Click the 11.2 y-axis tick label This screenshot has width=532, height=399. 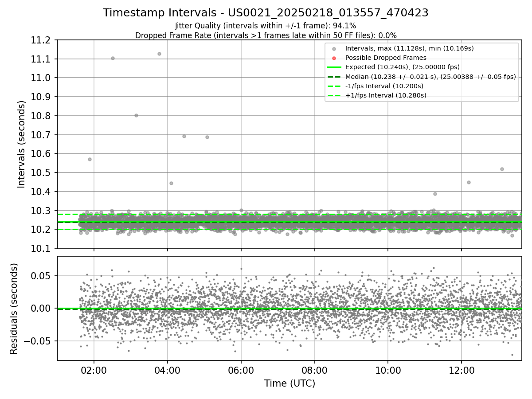click(42, 40)
